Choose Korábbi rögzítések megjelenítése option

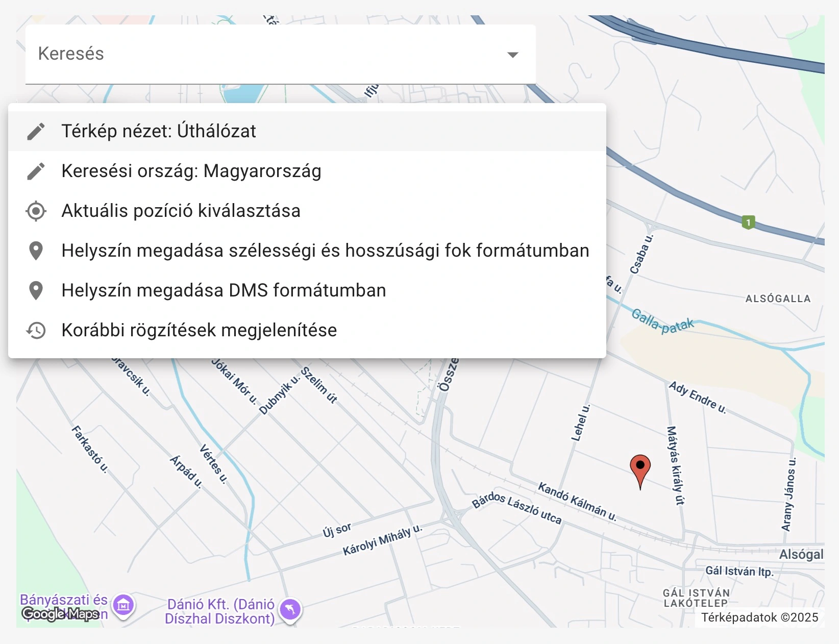click(x=199, y=330)
